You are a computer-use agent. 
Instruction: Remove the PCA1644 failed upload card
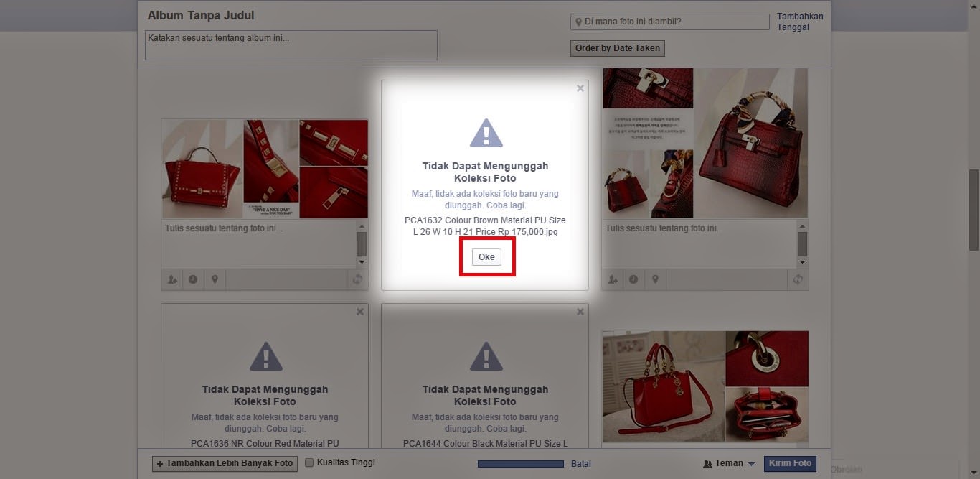580,312
